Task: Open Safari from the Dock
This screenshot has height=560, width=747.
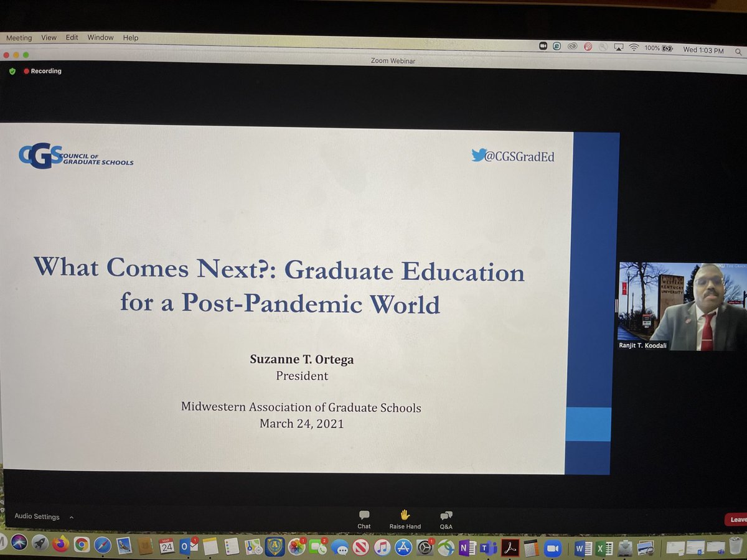Action: (x=103, y=546)
